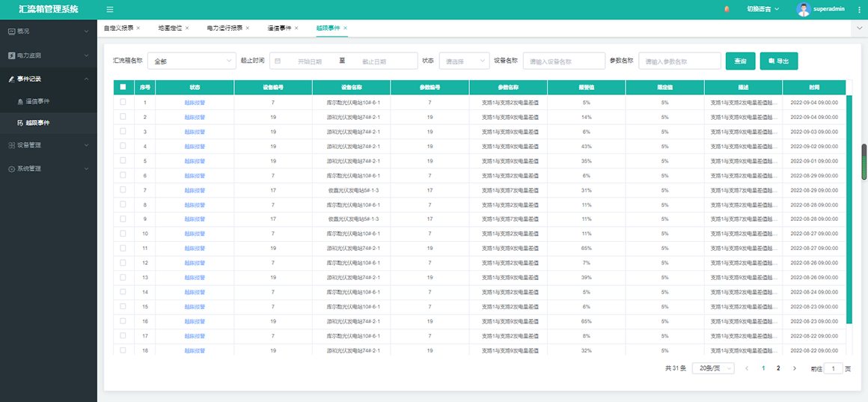This screenshot has width=868, height=402.
Task: Click the 14% alarm value in row 2
Action: pyautogui.click(x=587, y=118)
